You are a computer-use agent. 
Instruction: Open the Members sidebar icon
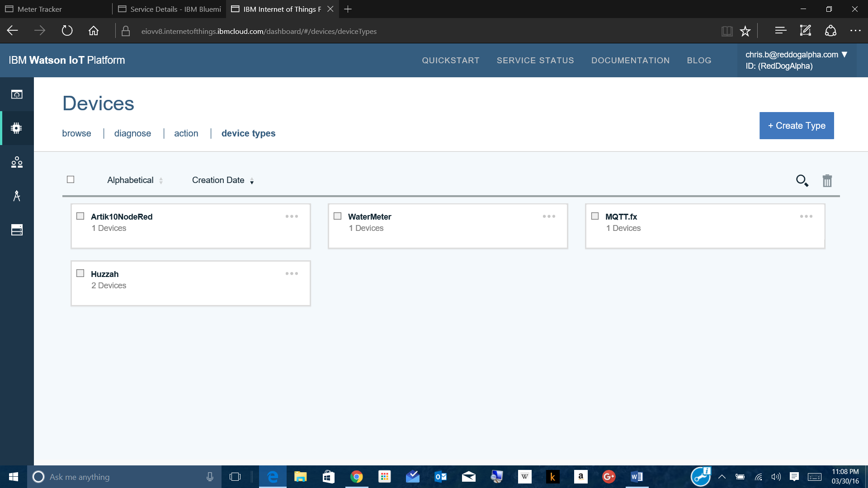click(x=17, y=162)
